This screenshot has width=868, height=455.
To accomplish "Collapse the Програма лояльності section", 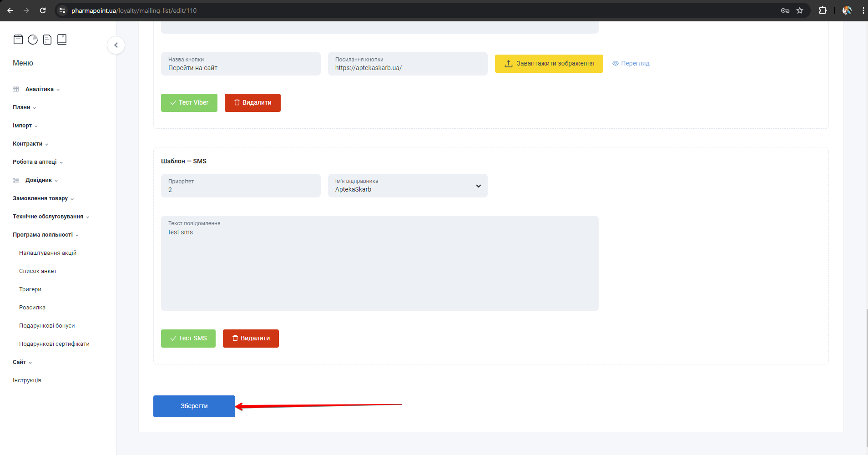I will coord(43,235).
